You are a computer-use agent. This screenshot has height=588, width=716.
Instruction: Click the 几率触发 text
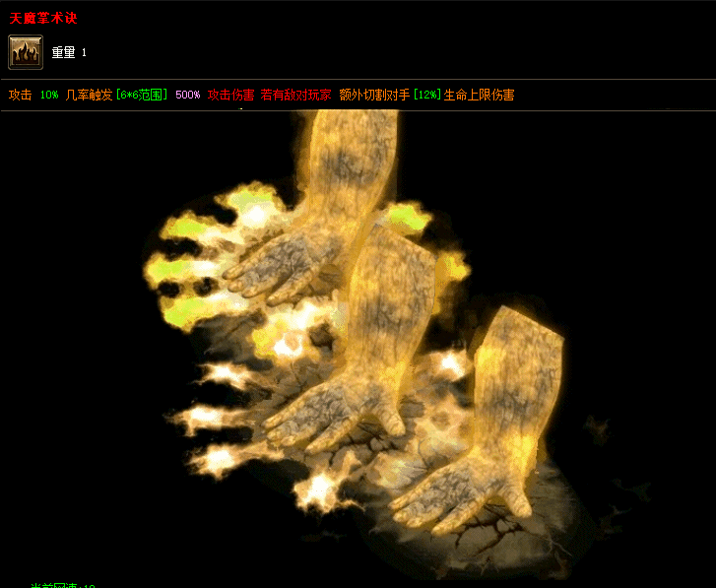point(89,95)
